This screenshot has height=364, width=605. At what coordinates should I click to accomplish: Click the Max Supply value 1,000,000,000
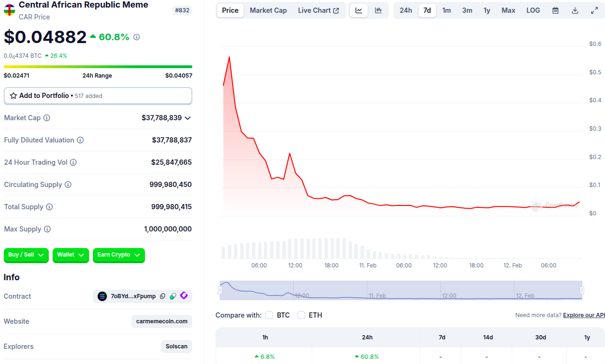click(x=168, y=229)
